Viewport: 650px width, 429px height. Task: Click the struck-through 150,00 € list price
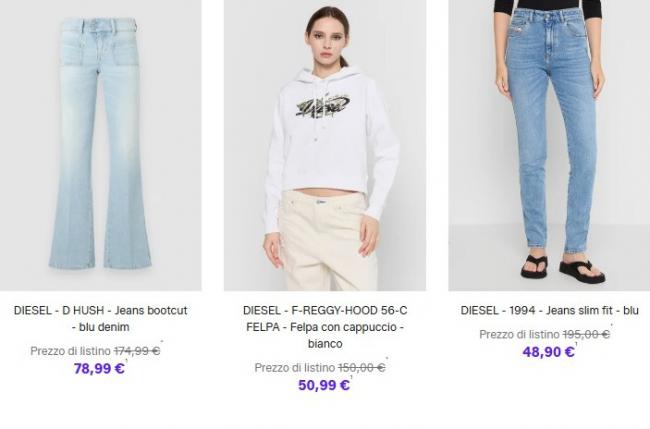point(361,368)
